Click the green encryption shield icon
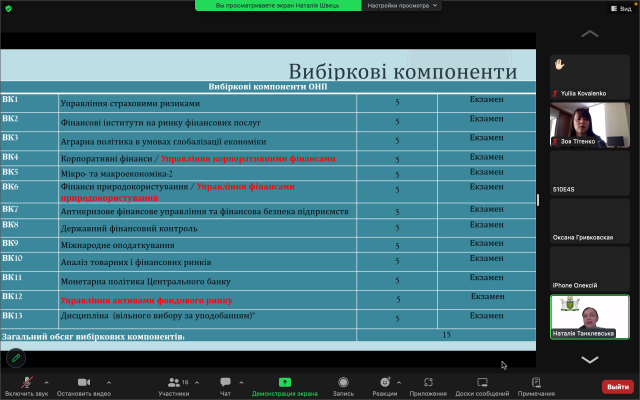The width and height of the screenshot is (640, 400). pyautogui.click(x=9, y=9)
